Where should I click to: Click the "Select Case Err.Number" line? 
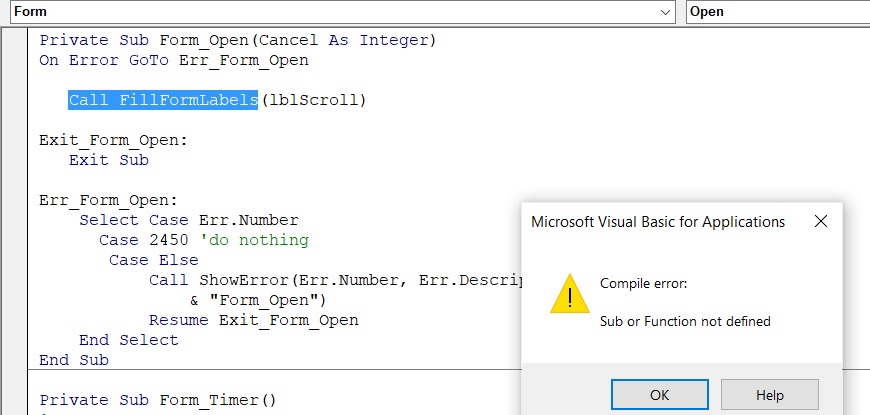pos(189,220)
